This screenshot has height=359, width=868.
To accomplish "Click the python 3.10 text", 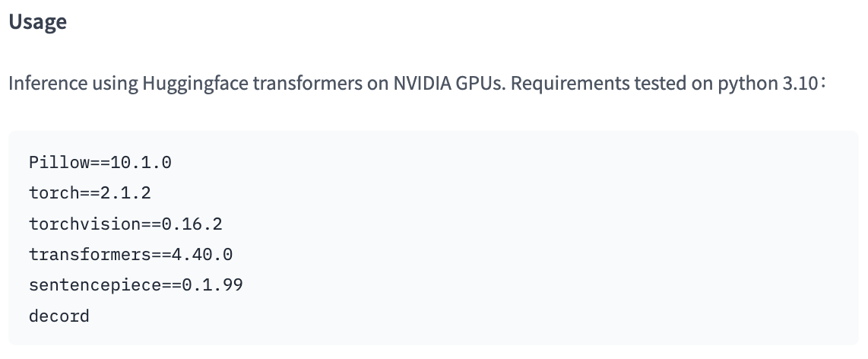I will click(768, 84).
